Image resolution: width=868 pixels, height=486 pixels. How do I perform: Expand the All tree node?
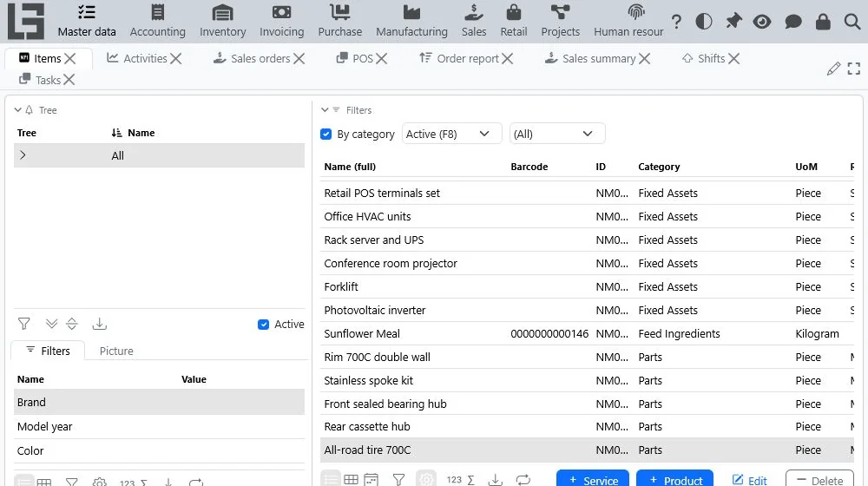(x=23, y=155)
